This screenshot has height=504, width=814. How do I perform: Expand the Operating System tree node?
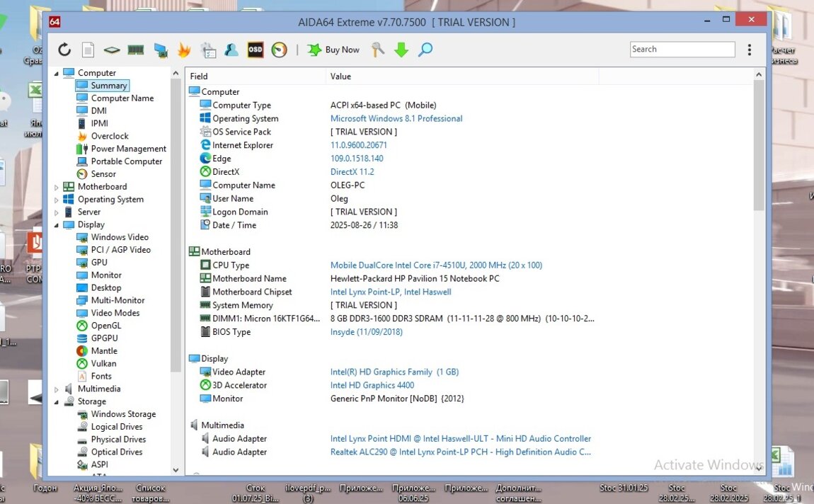pos(57,200)
